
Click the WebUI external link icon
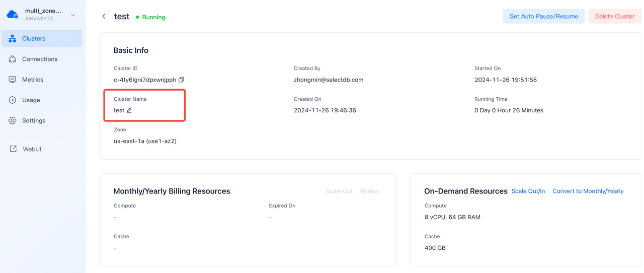(13, 149)
